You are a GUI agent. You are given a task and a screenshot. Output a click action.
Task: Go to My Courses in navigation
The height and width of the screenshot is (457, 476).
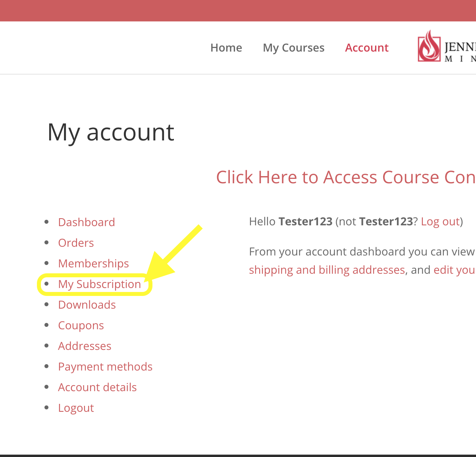point(293,48)
